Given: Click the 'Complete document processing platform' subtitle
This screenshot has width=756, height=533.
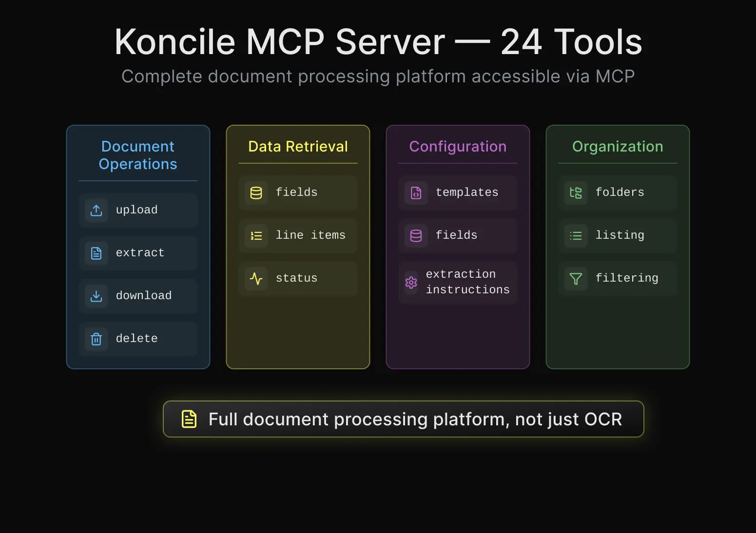Looking at the screenshot, I should pos(378,76).
